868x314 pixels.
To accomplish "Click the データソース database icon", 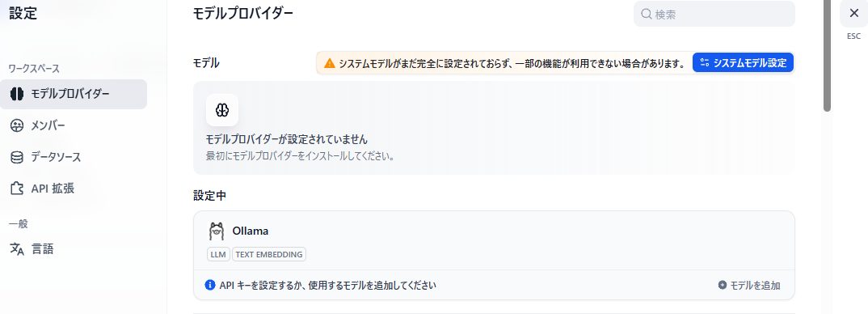I will tap(17, 158).
